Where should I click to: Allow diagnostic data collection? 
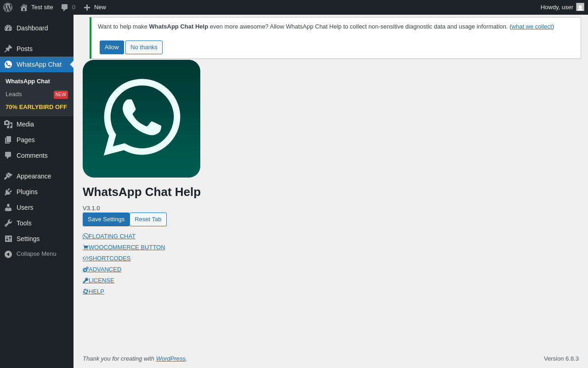[112, 47]
